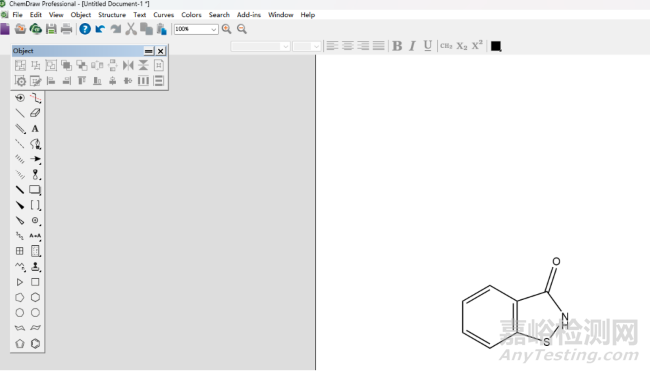Click the Paste clipboard icon
The height and width of the screenshot is (373, 650).
(162, 29)
